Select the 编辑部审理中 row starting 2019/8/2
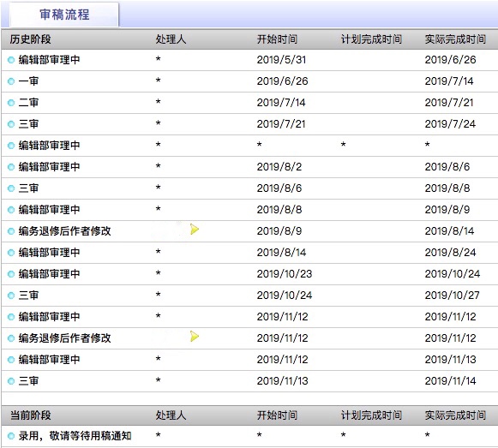The image size is (498, 448). click(249, 167)
